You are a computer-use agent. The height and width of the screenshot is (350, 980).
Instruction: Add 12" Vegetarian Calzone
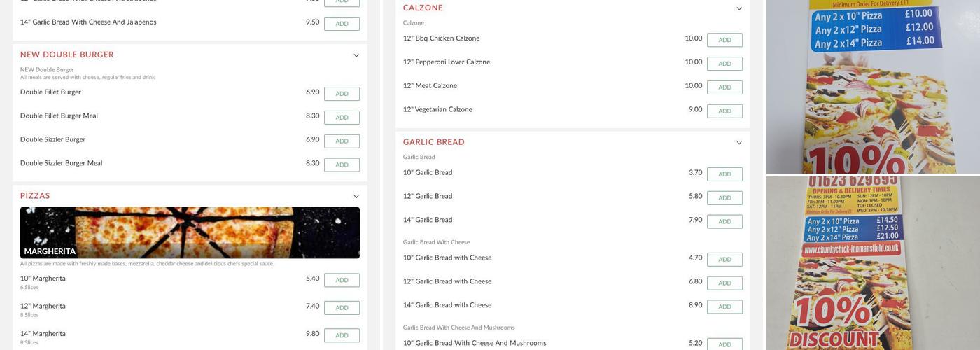[724, 111]
